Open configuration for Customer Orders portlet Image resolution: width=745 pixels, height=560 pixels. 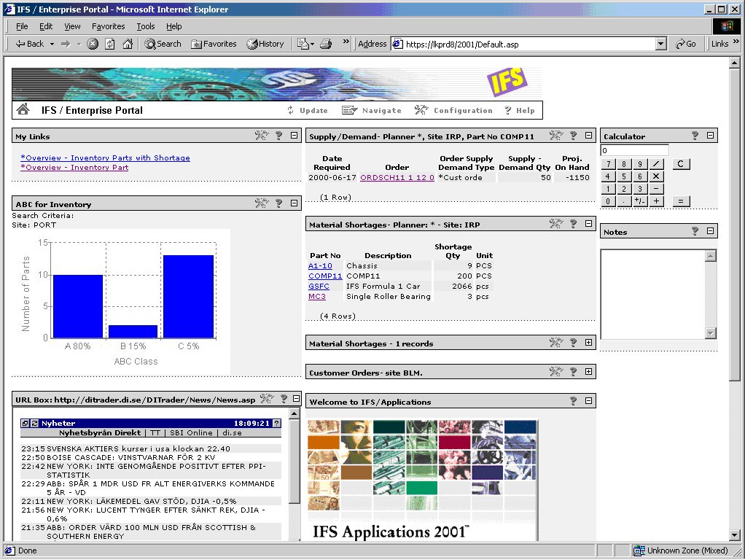point(556,372)
